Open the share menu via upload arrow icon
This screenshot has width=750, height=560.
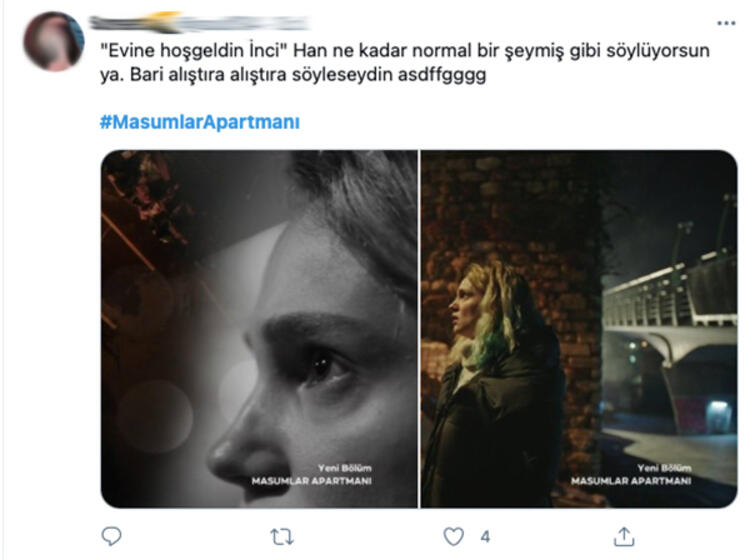(x=624, y=536)
